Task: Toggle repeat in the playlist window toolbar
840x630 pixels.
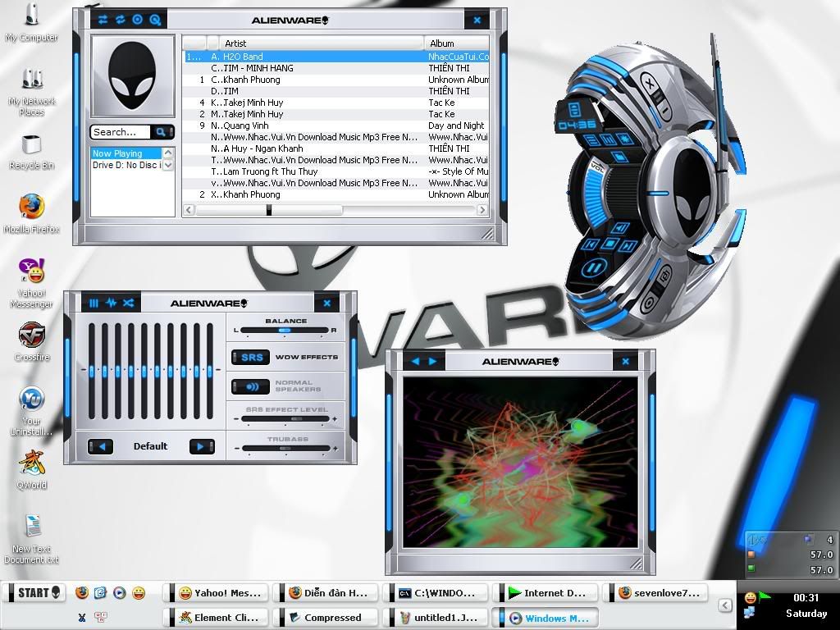Action: tap(120, 20)
